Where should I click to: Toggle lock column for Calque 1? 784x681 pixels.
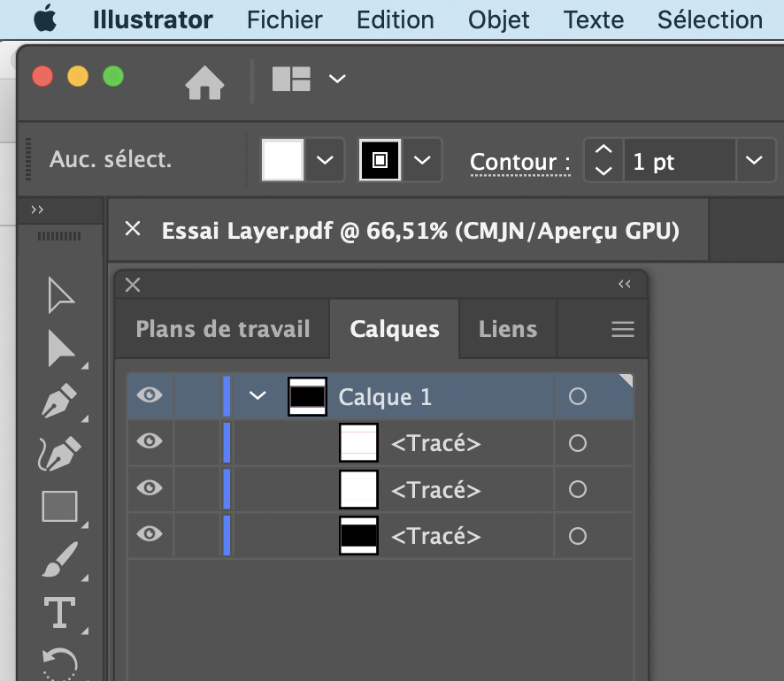click(x=197, y=395)
